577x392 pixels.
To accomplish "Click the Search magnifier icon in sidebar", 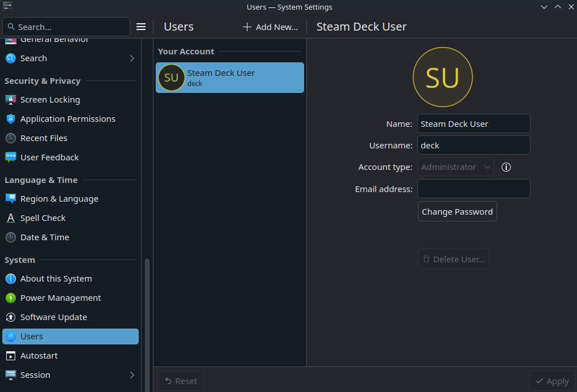I will (11, 58).
